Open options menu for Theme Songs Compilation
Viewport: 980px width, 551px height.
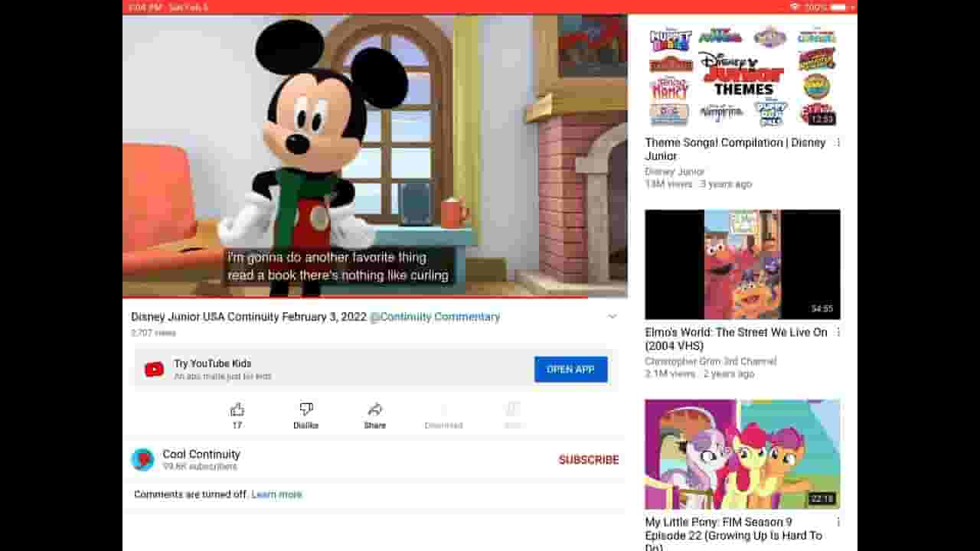838,142
